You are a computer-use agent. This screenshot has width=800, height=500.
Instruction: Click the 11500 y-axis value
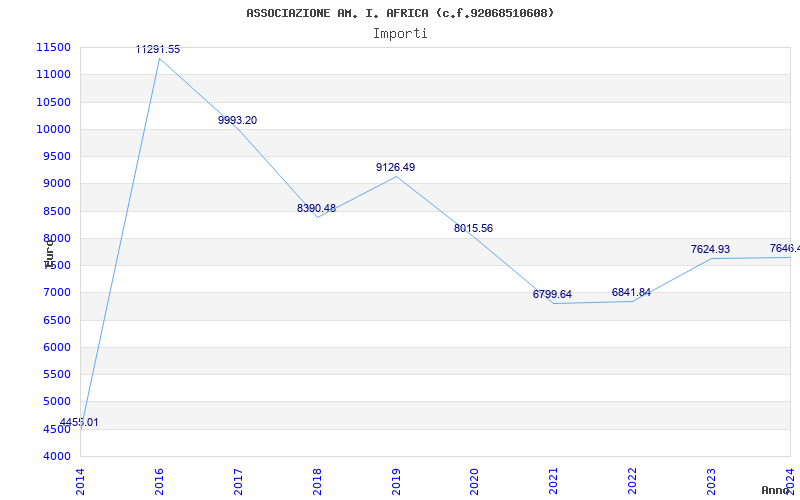pyautogui.click(x=53, y=47)
